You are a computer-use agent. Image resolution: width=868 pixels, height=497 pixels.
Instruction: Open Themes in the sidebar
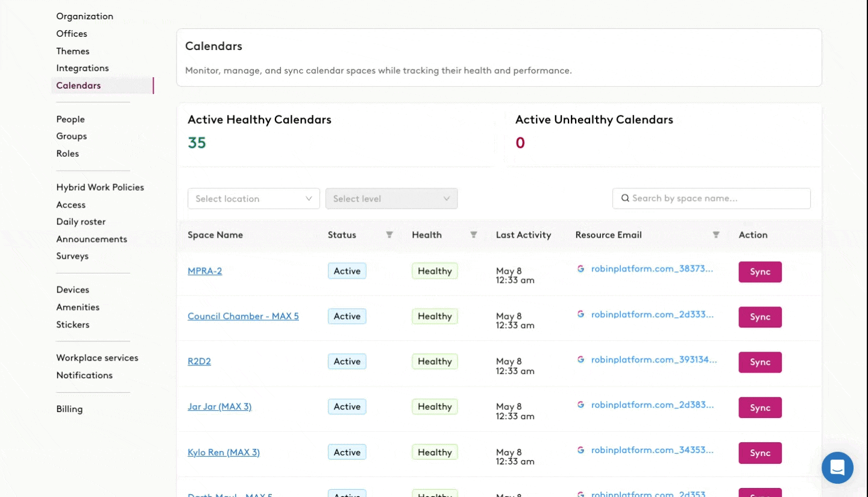pyautogui.click(x=73, y=51)
